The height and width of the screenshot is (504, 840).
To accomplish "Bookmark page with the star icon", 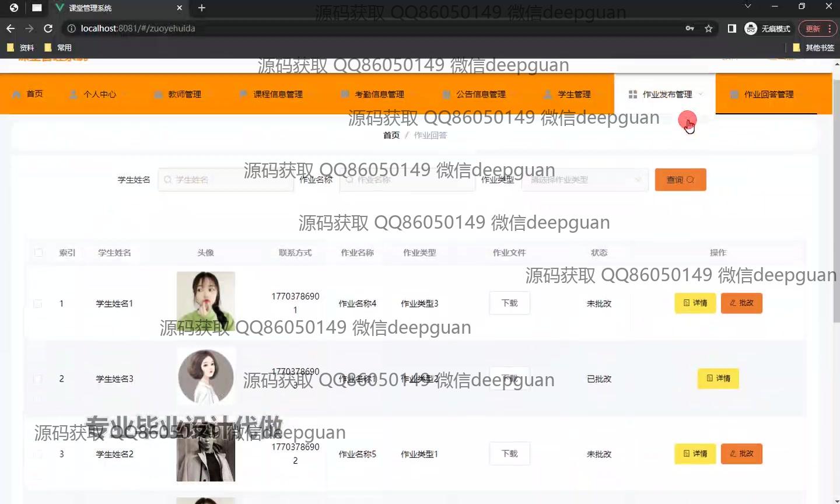I will tap(708, 29).
